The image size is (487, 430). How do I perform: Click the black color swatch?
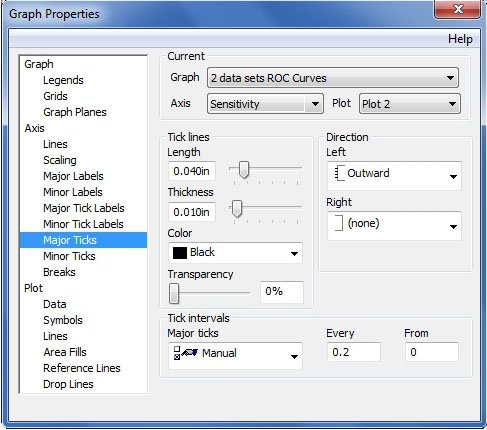pyautogui.click(x=180, y=253)
